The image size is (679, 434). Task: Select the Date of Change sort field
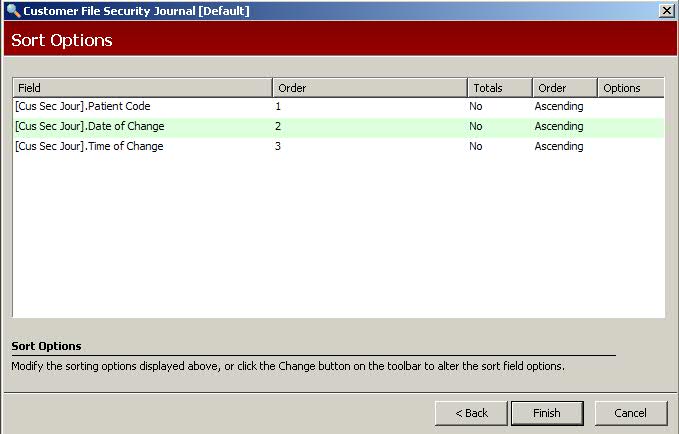(90, 127)
